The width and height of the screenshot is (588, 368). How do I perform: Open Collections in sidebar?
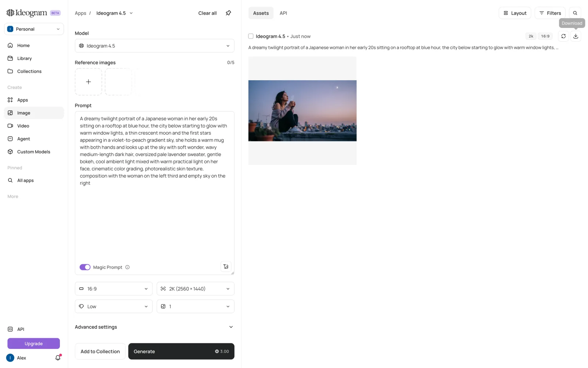34,71
